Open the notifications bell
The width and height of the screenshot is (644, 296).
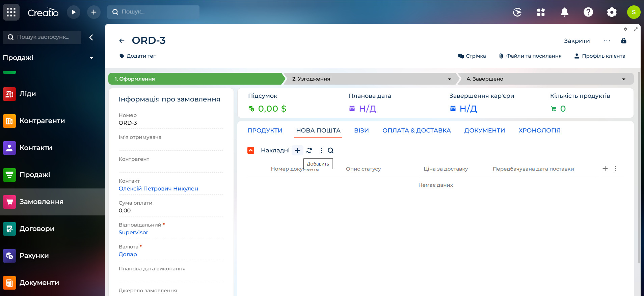[564, 12]
